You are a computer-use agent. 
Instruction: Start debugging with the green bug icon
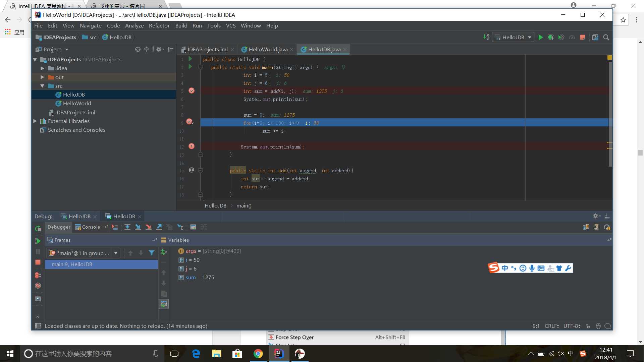551,38
